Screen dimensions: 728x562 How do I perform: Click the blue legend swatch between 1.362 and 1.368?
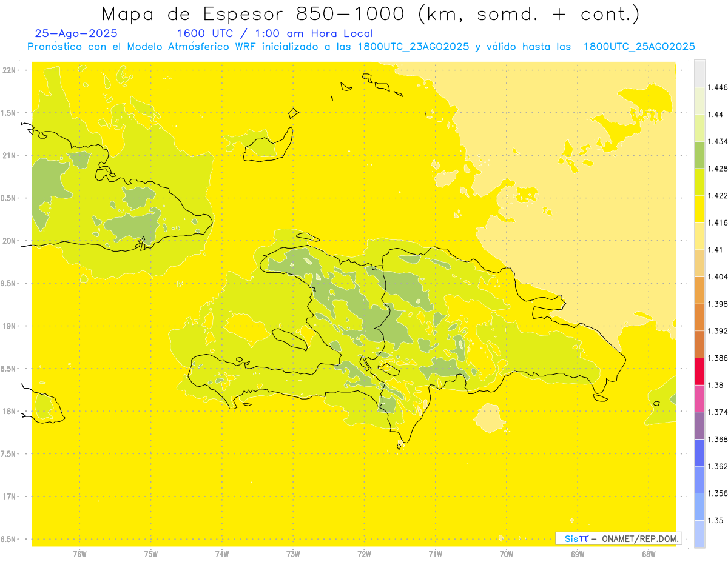(699, 452)
